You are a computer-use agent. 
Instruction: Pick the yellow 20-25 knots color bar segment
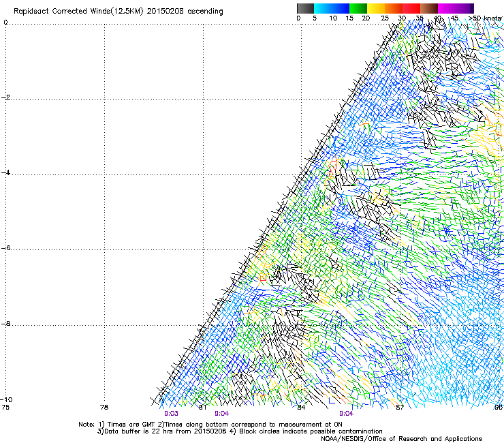tap(376, 8)
